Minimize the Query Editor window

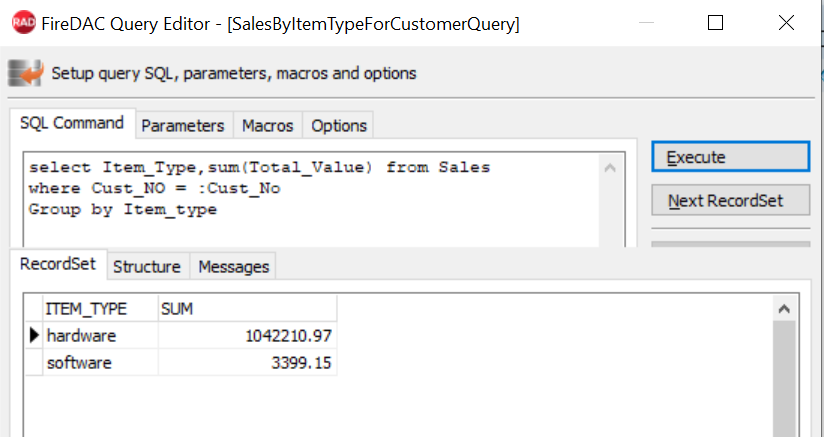tap(646, 23)
